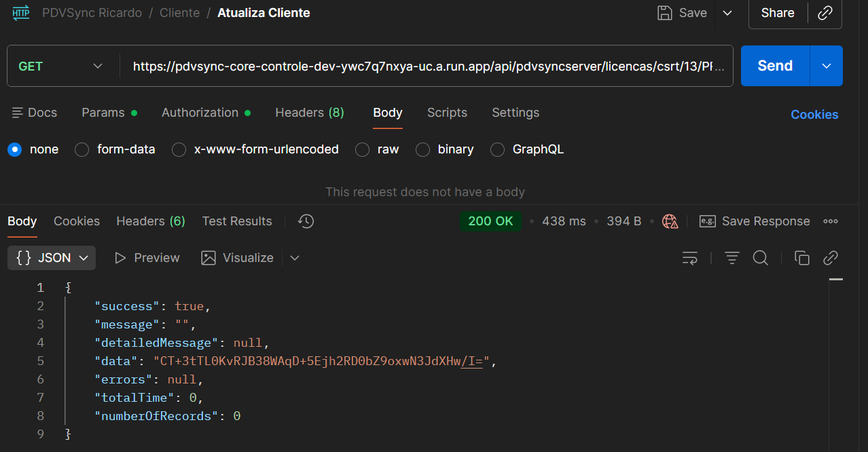Click the wrap lines icon in response
The image size is (868, 452).
coord(690,258)
